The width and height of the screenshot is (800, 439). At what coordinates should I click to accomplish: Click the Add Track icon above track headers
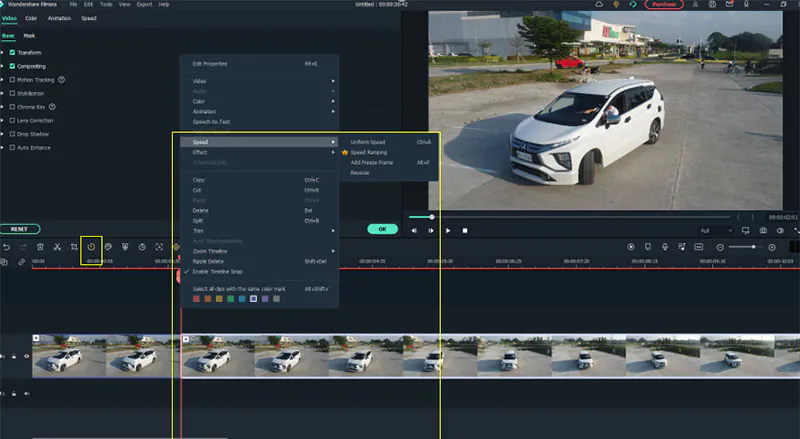[4, 262]
